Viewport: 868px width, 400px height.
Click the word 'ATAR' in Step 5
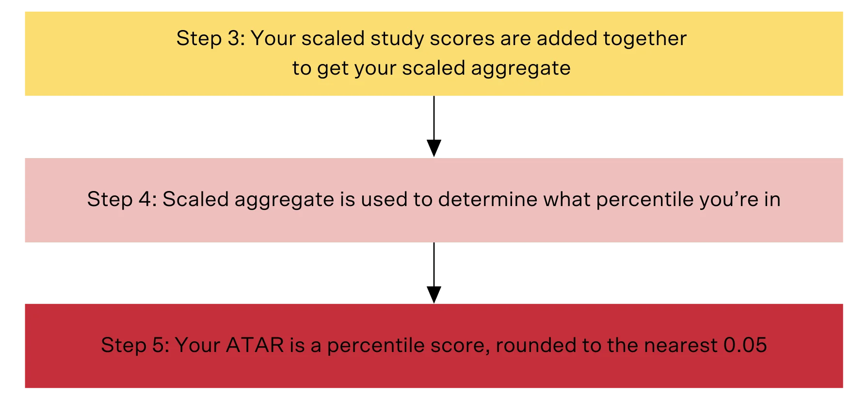pos(255,345)
